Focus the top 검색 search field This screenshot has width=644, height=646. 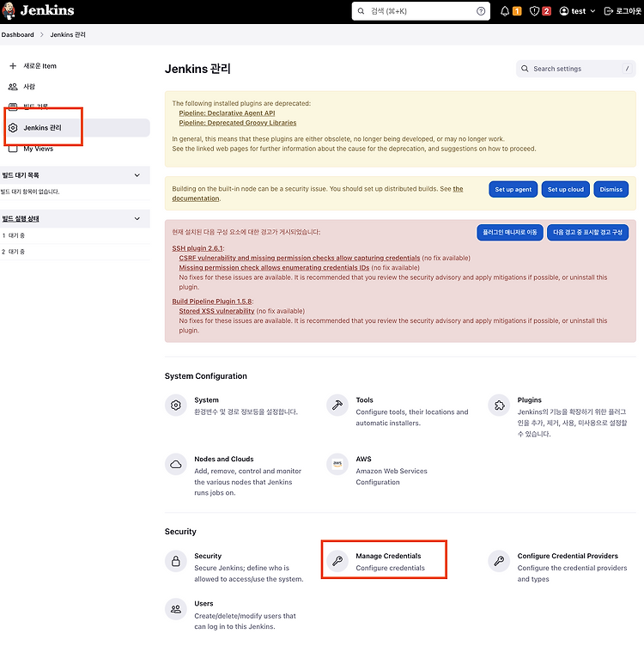pos(421,11)
